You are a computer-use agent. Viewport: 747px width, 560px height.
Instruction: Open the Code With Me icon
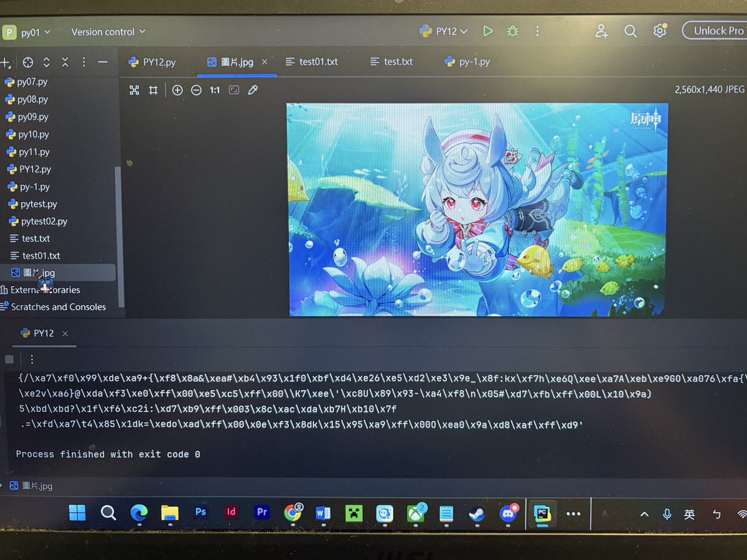601,31
